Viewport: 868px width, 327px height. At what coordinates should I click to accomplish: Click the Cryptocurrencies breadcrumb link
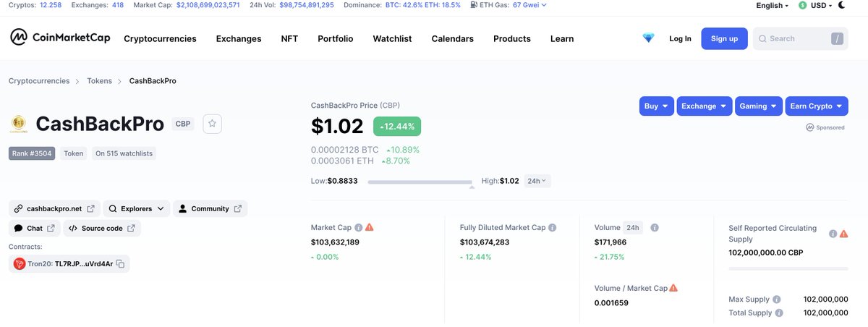39,81
